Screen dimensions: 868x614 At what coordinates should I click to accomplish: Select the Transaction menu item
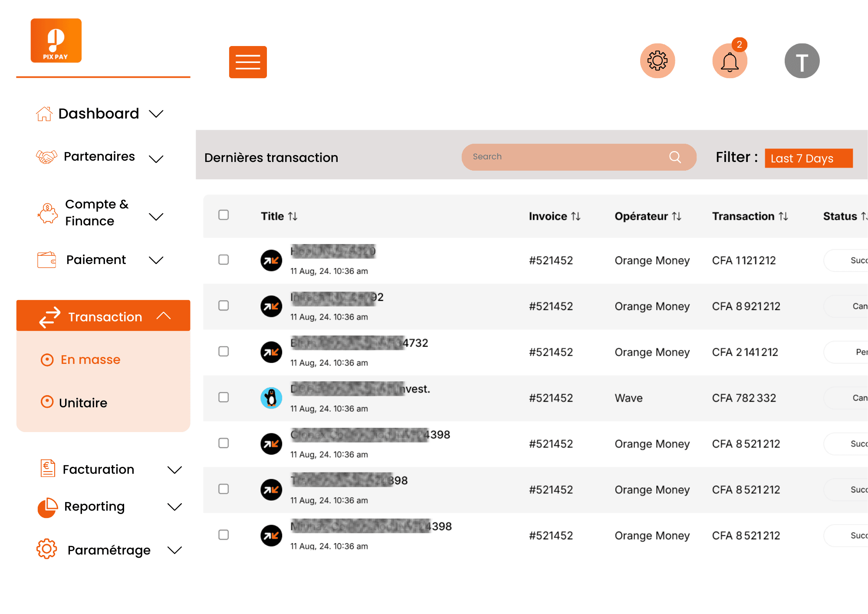point(103,316)
